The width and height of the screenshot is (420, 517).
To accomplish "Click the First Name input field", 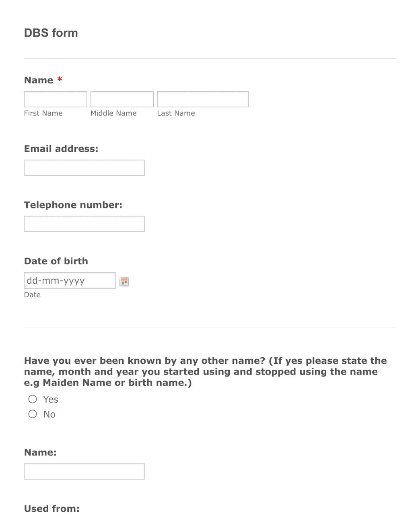I will click(55, 99).
